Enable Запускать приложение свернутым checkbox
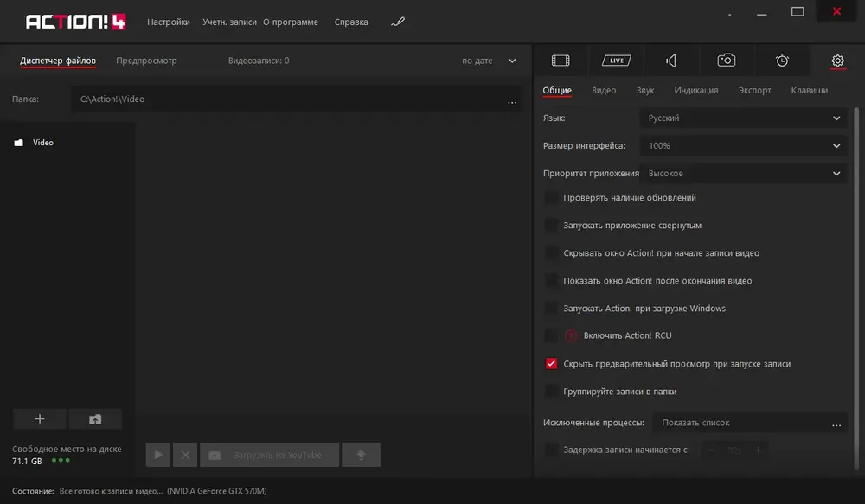This screenshot has height=504, width=865. (551, 225)
